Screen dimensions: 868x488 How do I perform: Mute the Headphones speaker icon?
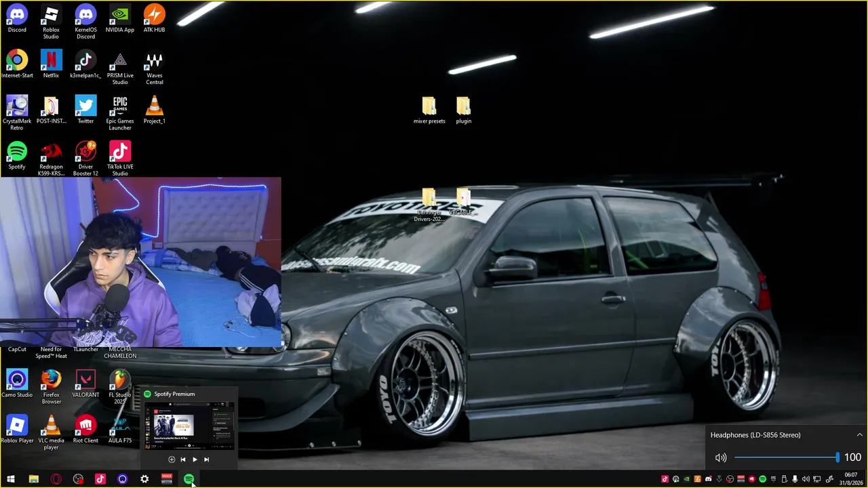[x=721, y=457]
